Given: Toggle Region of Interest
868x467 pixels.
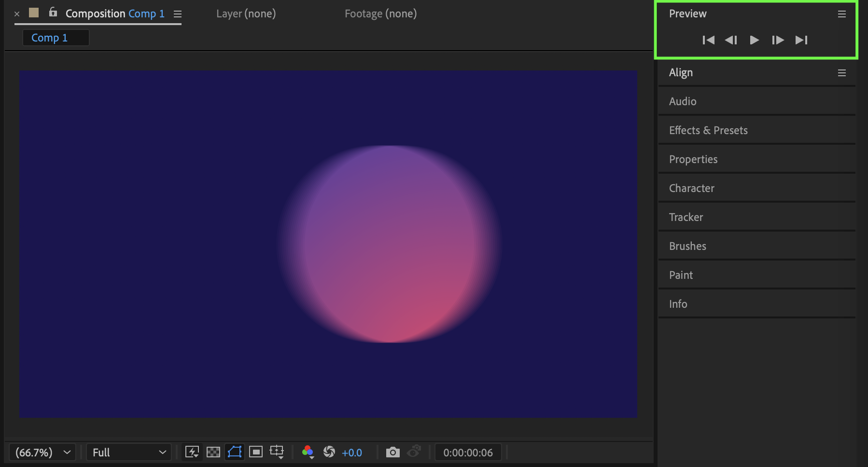Looking at the screenshot, I should tap(256, 452).
